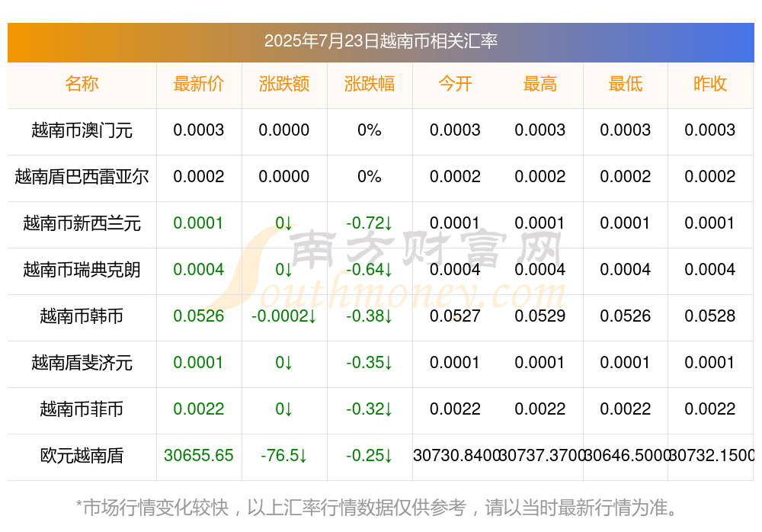Click opening value 30730.8400
This screenshot has height=532, width=762.
[456, 456]
